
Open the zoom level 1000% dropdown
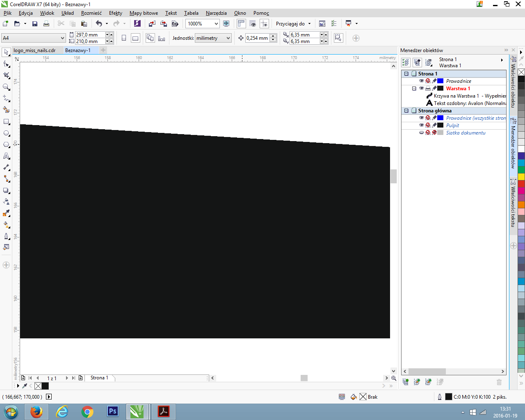point(216,24)
